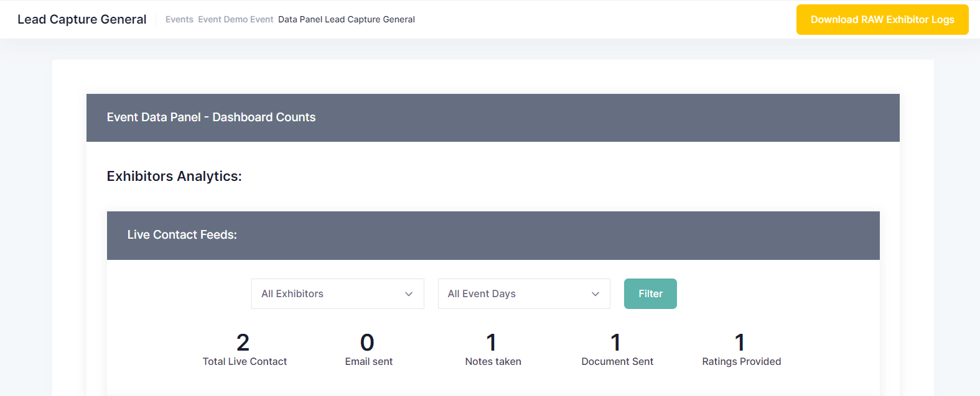Click the Lead Capture General page title

pyautogui.click(x=82, y=19)
